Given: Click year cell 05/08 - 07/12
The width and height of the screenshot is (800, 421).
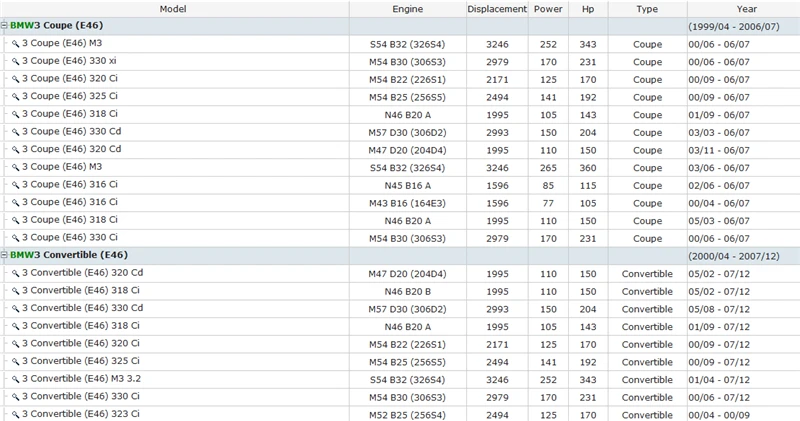Looking at the screenshot, I should coord(719,309).
